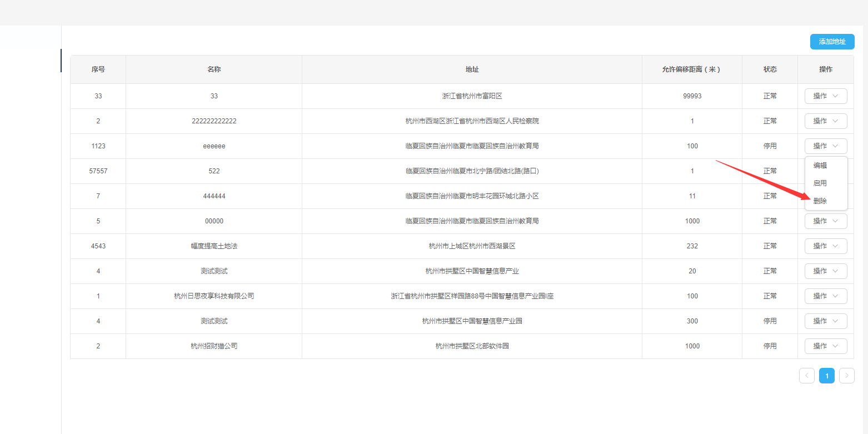
Task: Select page 1 in the pagination
Action: point(826,376)
